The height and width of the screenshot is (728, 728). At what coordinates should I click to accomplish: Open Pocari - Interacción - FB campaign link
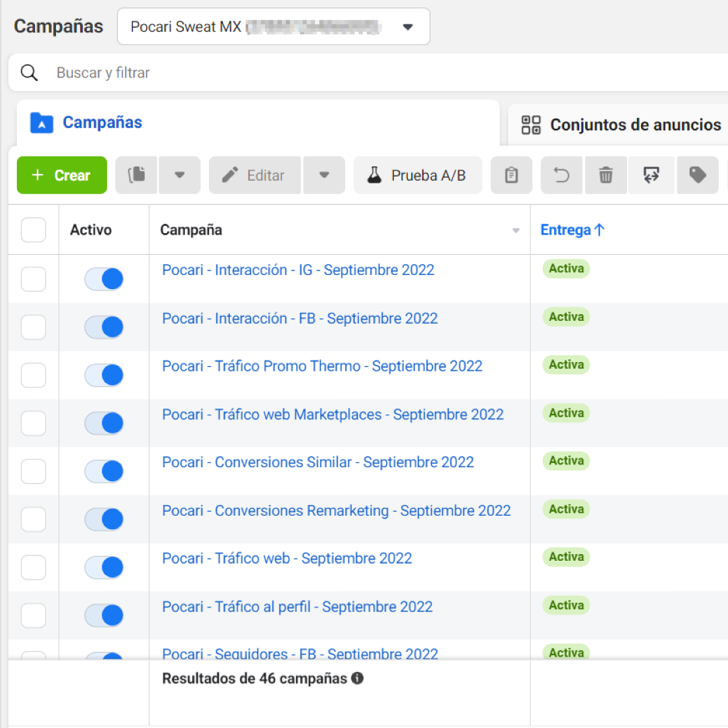300,318
